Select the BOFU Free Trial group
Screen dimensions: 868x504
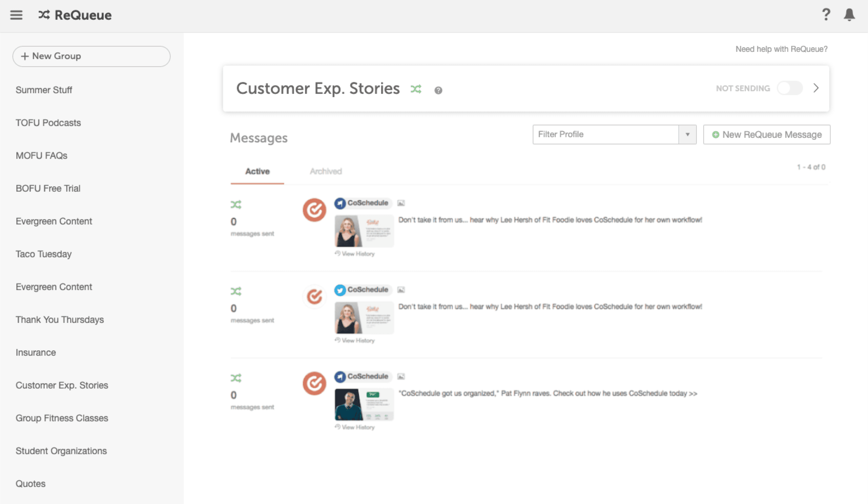click(x=48, y=188)
